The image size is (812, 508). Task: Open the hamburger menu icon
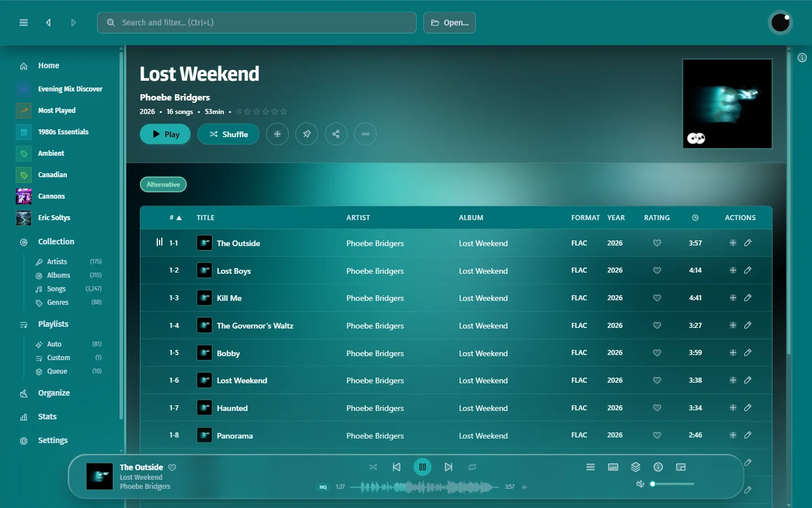point(24,23)
